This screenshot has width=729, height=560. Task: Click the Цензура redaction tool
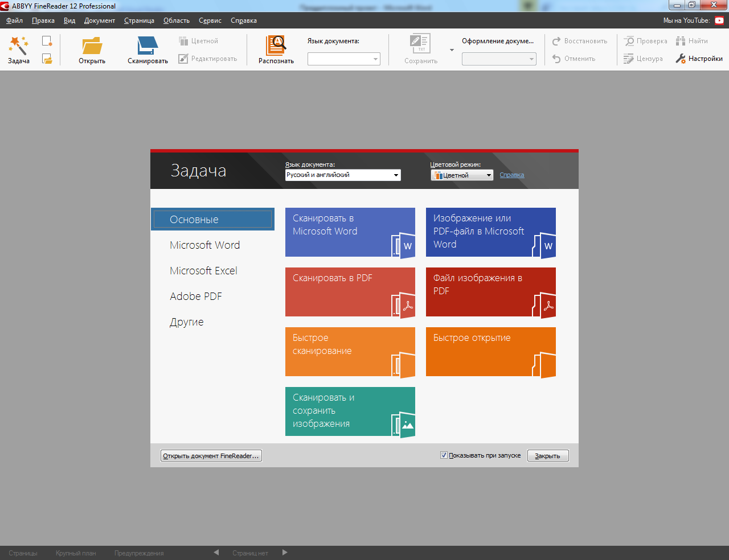643,59
